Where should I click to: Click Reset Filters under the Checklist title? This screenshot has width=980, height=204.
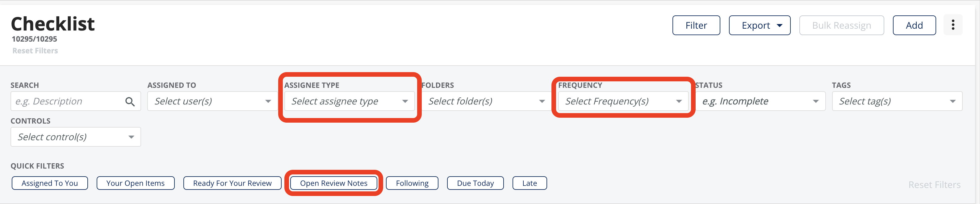(x=35, y=51)
